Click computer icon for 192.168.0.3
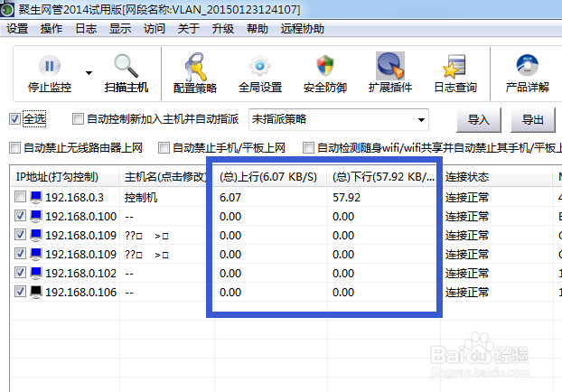This screenshot has width=562, height=392. [36, 197]
